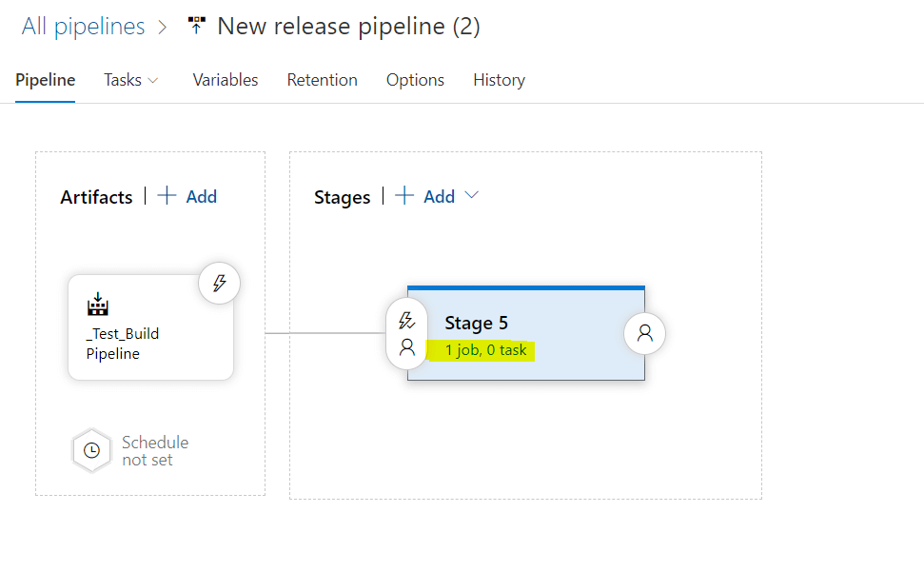Open the Retention tab
Viewport: 924px width, 572px height.
pyautogui.click(x=322, y=80)
